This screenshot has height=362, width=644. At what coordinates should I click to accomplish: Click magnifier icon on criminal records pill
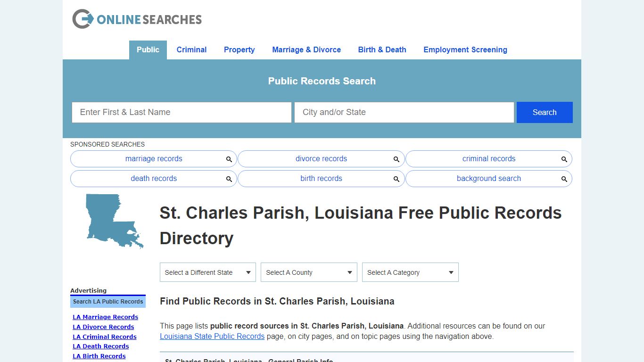(x=564, y=159)
